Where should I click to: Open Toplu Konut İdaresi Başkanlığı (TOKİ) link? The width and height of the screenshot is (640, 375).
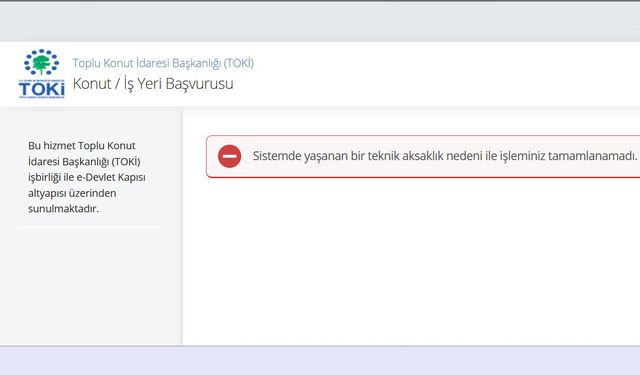click(x=163, y=63)
